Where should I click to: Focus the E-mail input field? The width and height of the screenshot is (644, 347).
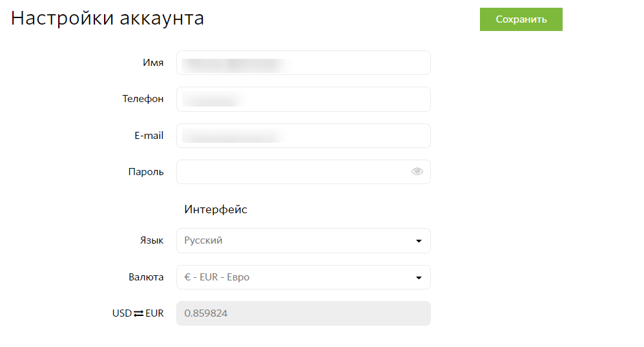pyautogui.click(x=304, y=136)
